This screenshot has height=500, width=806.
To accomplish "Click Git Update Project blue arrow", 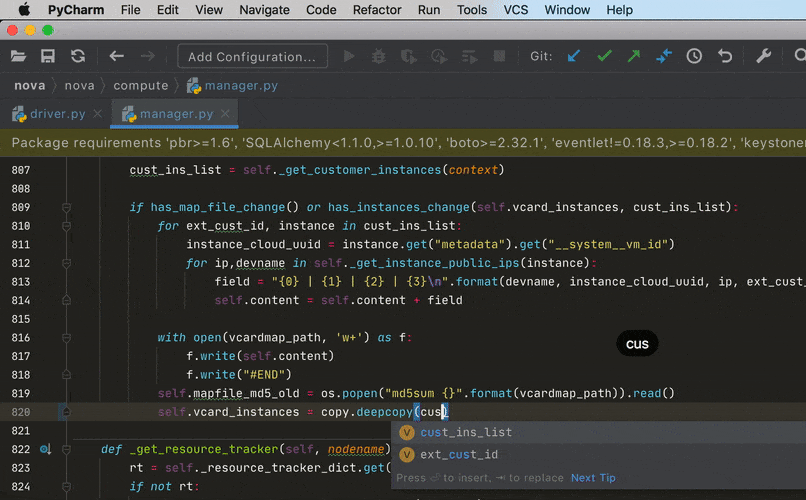I will [x=574, y=57].
